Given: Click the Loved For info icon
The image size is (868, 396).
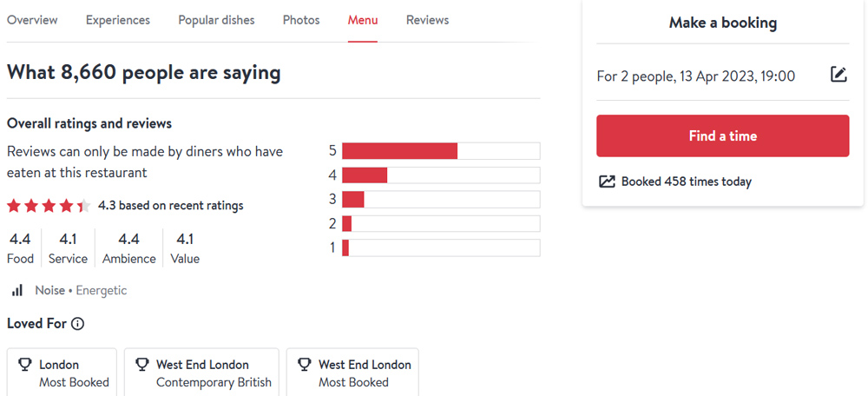Looking at the screenshot, I should click(77, 324).
